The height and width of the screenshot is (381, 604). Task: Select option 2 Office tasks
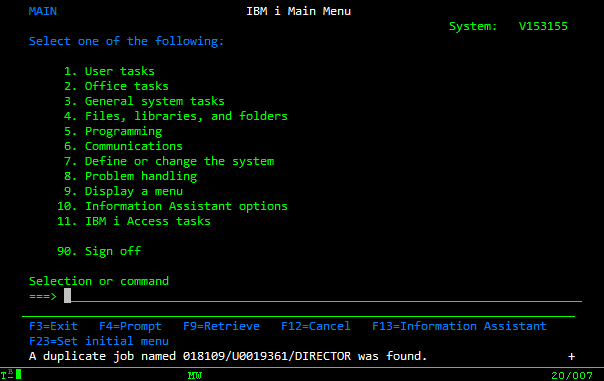point(116,86)
